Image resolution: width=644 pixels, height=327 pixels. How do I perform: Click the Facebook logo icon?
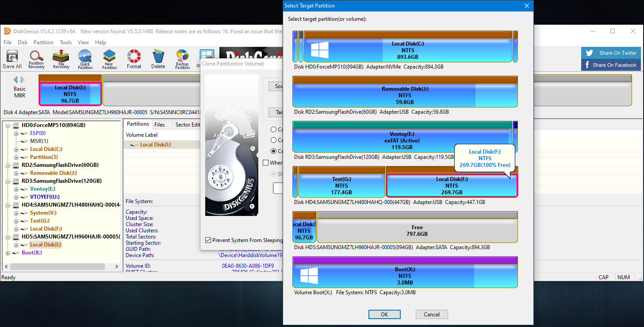tap(587, 65)
